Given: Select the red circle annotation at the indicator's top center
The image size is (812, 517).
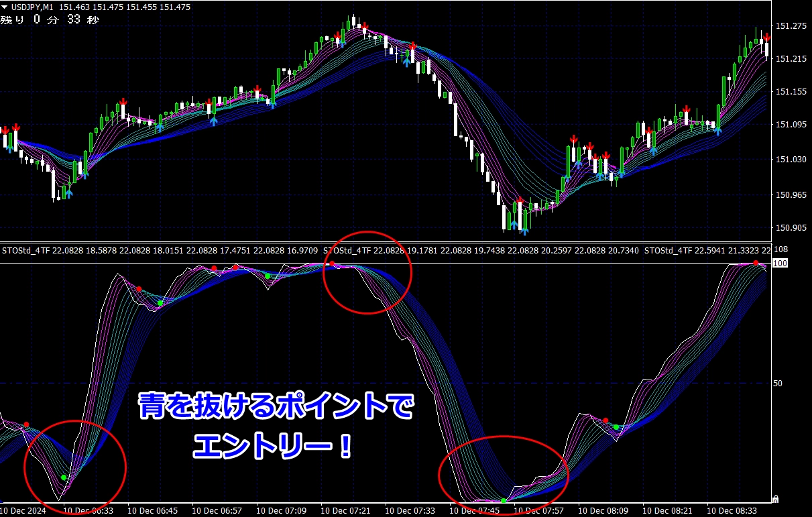Looking at the screenshot, I should 367,272.
